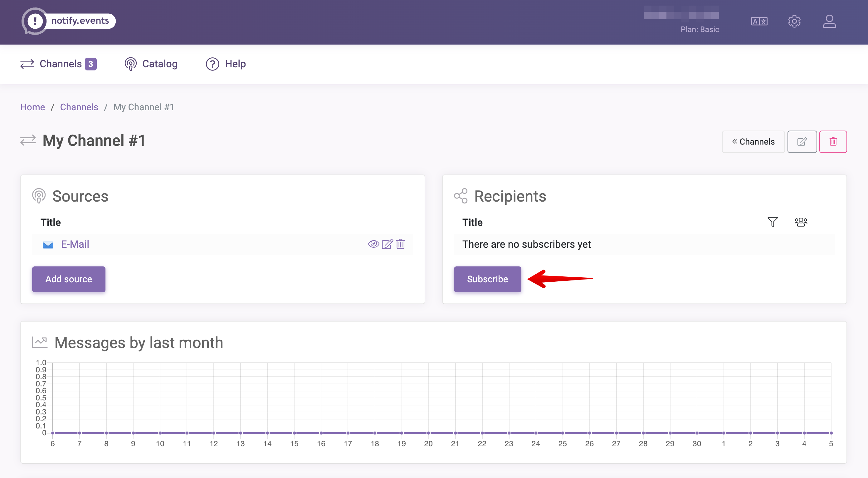Select the Channels menu item

[x=59, y=64]
